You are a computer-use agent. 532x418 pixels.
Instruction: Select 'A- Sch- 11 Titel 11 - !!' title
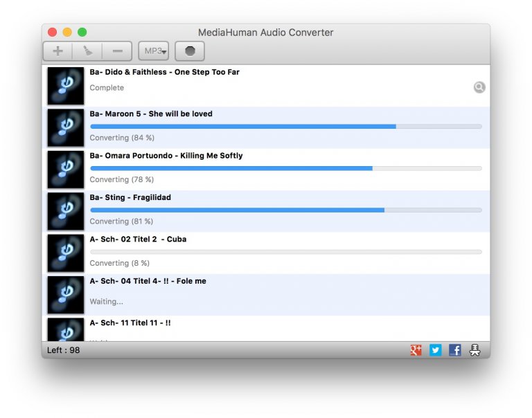tap(130, 322)
